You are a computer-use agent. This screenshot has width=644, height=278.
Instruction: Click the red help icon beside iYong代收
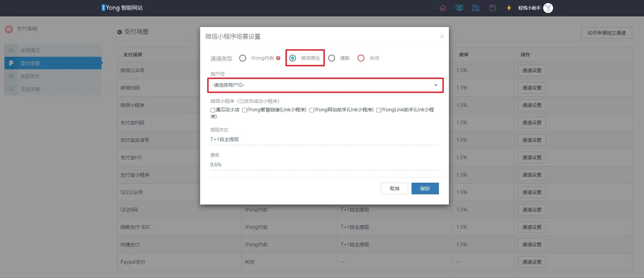pyautogui.click(x=278, y=58)
